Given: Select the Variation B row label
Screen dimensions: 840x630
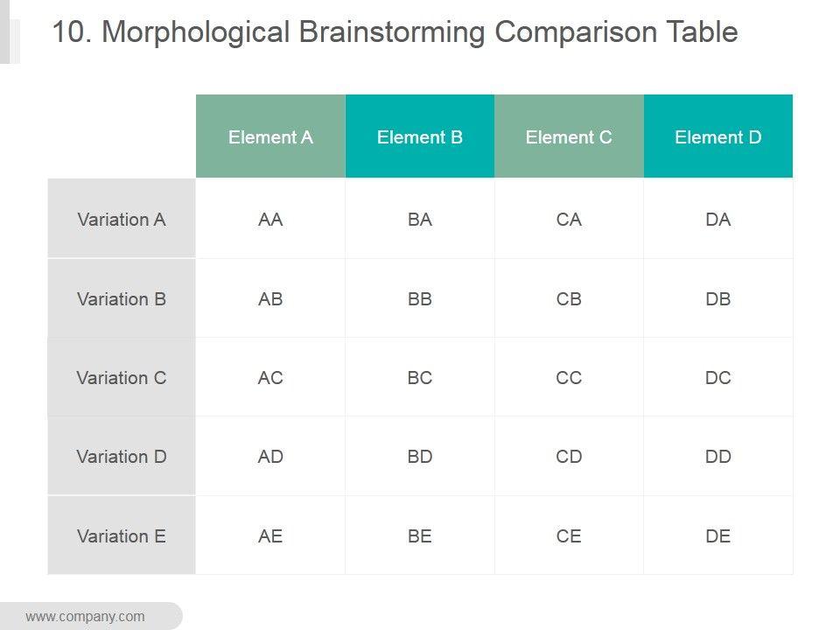Looking at the screenshot, I should 122,299.
